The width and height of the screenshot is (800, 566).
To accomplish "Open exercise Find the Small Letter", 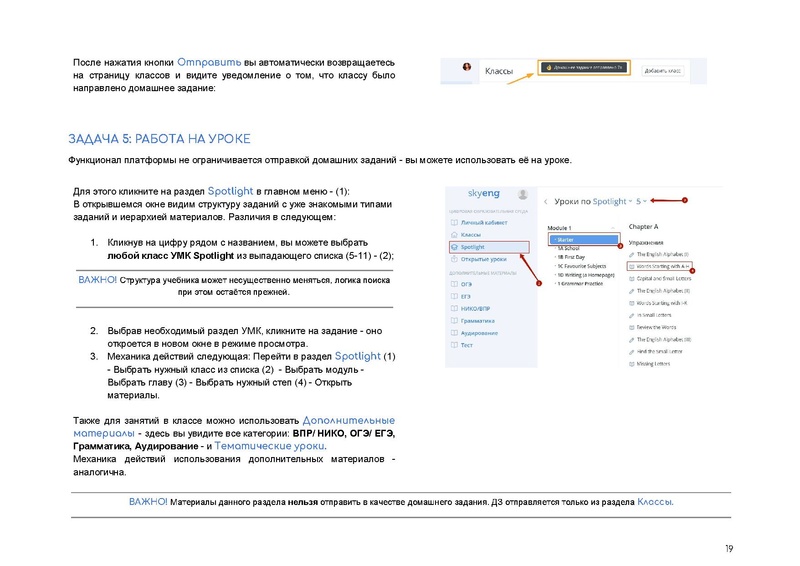I will pos(660,352).
